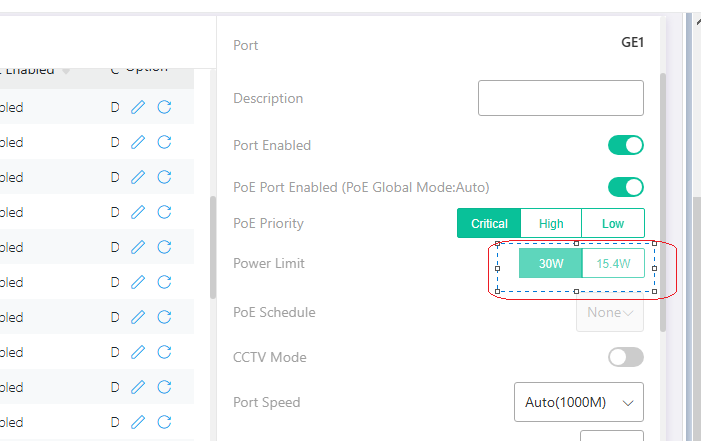Click the Description text input field
701x441 pixels.
(x=560, y=99)
